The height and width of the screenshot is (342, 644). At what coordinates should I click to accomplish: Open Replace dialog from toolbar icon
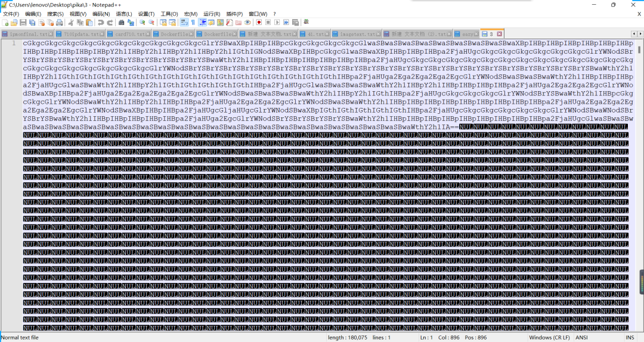pos(131,23)
